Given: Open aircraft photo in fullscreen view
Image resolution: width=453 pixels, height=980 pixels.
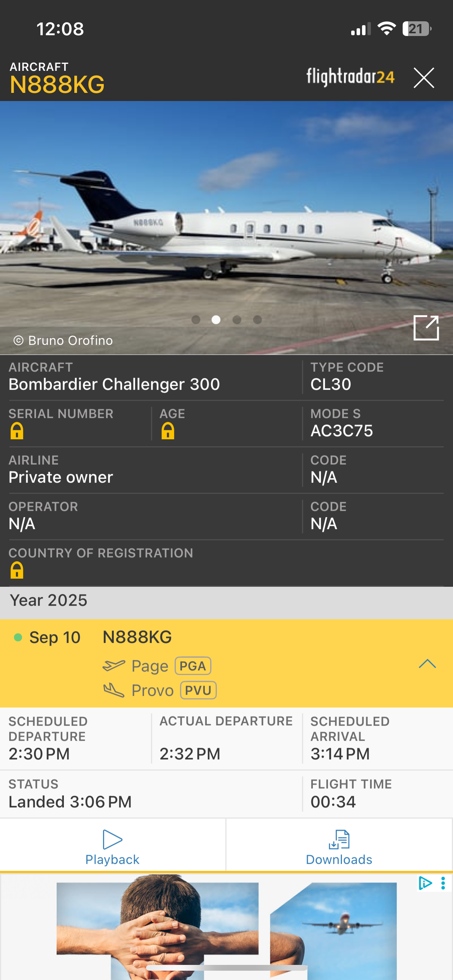Looking at the screenshot, I should [x=426, y=327].
